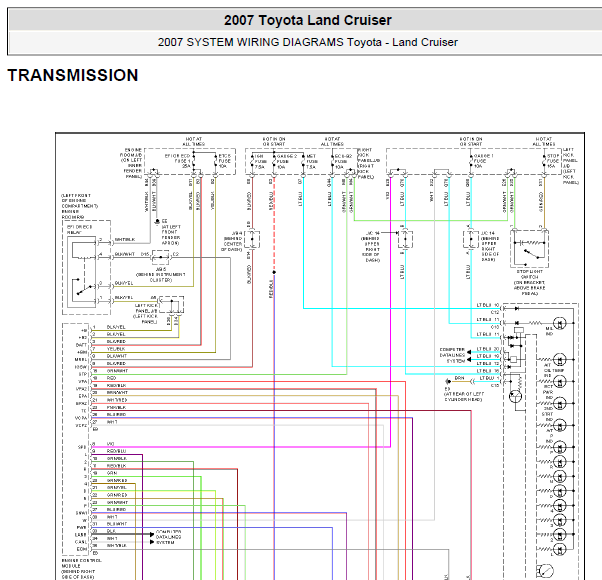Click the 2ND STRT IND label
Image resolution: width=602 pixels, height=580 pixels.
[548, 414]
